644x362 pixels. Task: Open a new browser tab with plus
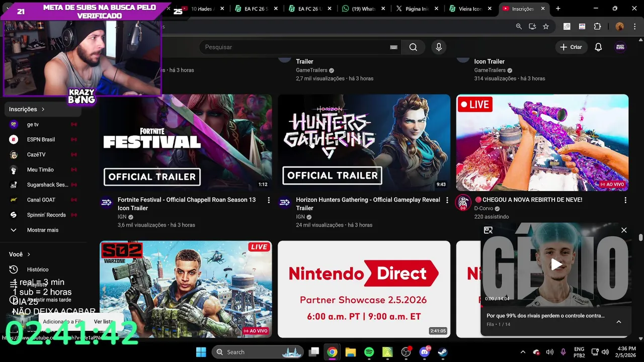[558, 9]
